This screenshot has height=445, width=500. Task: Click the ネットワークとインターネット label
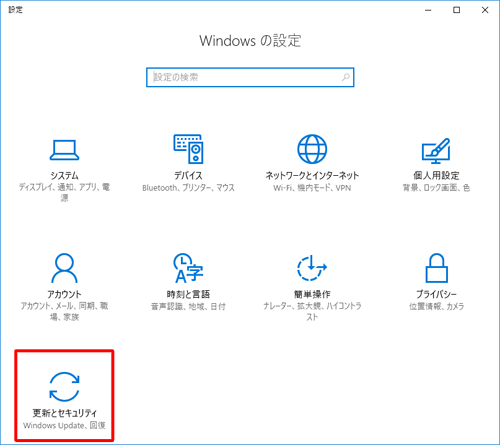pyautogui.click(x=312, y=175)
